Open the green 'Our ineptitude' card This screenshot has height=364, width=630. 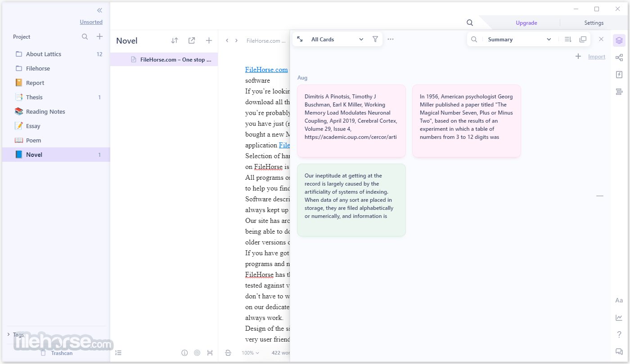pyautogui.click(x=351, y=200)
